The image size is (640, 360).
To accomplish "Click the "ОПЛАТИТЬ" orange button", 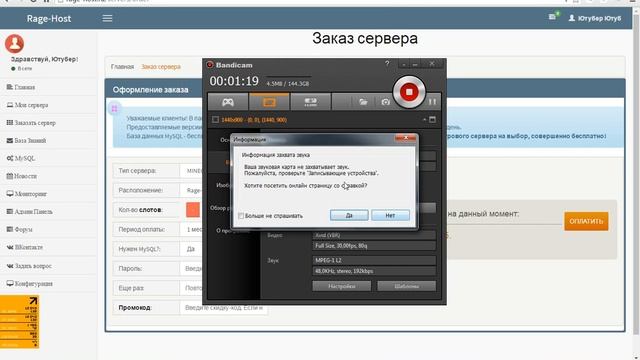I will (x=586, y=221).
